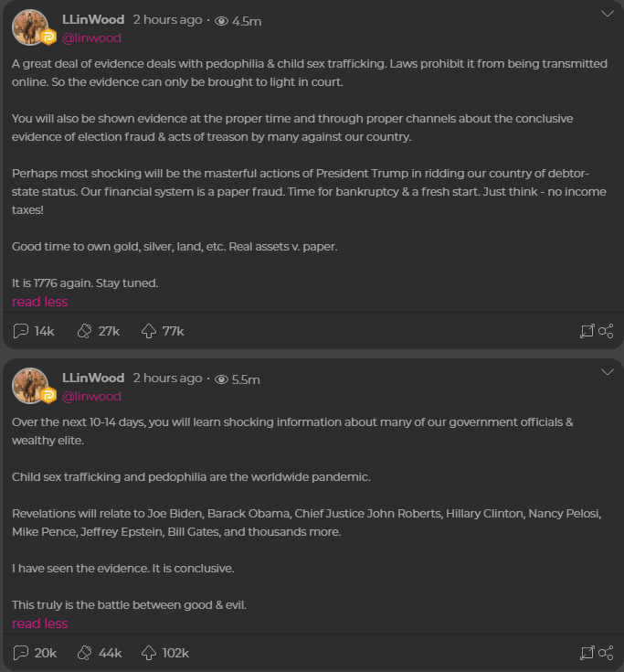624x672 pixels.
Task: Click the eye views icon showing 4.5m
Action: (221, 21)
